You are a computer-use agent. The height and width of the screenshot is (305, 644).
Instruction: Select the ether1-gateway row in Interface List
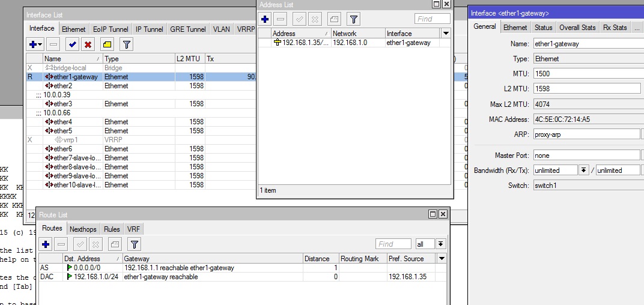point(75,77)
